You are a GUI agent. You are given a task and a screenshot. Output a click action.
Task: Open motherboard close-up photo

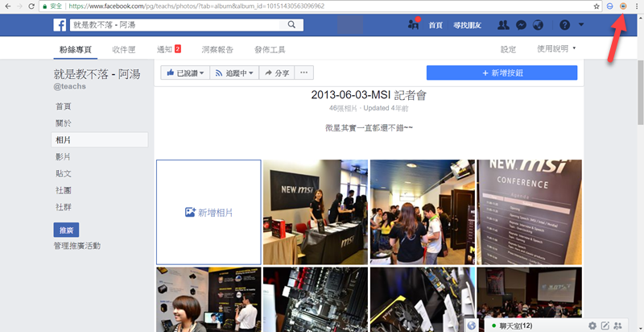(316, 300)
